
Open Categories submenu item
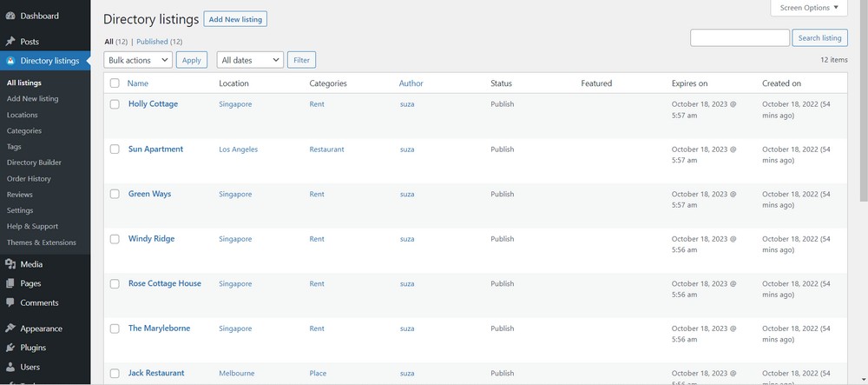[23, 130]
